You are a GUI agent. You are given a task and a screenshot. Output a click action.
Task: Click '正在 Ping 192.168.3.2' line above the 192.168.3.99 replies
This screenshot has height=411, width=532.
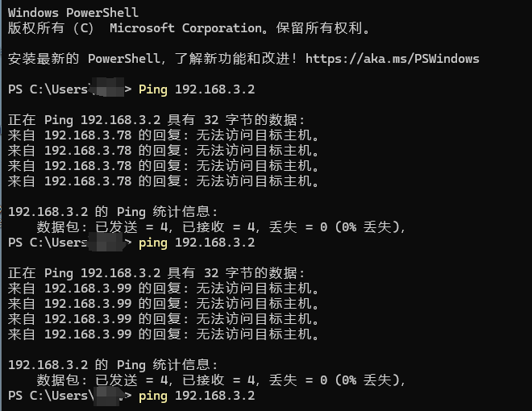pos(156,273)
